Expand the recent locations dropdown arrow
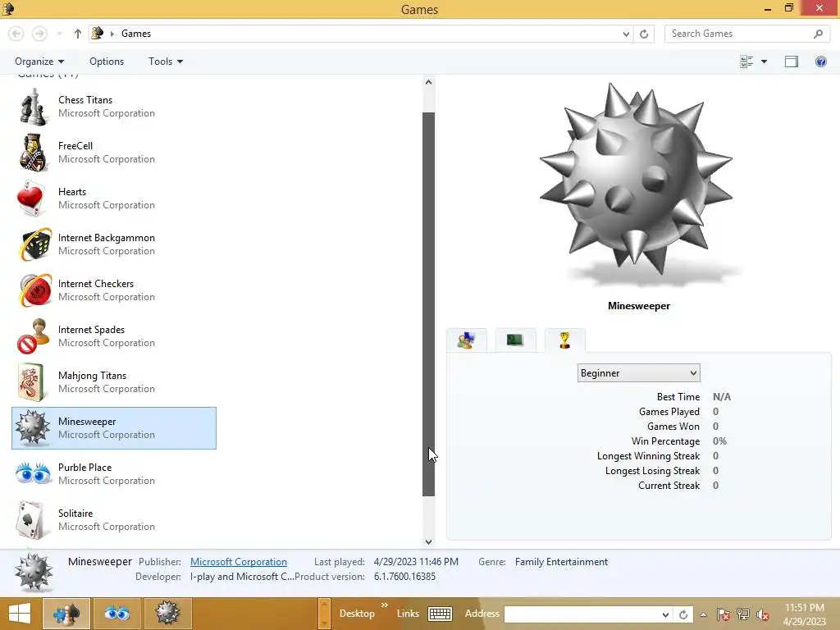Viewport: 840px width, 630px height. coord(59,34)
